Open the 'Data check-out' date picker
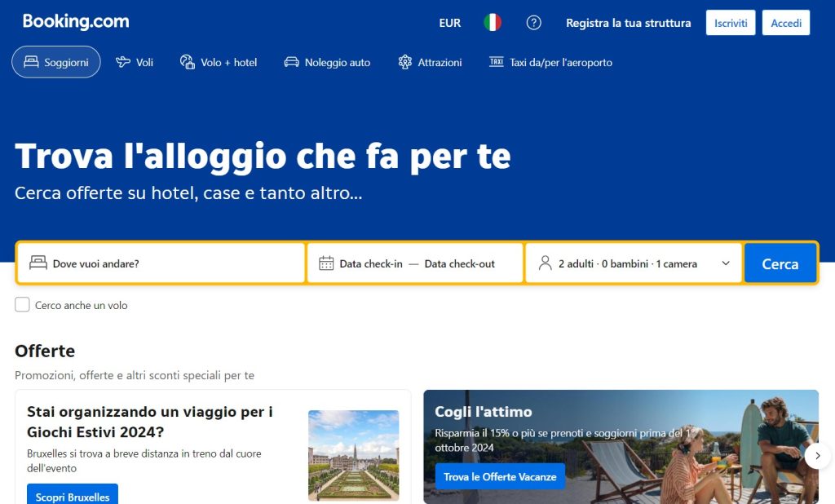This screenshot has width=835, height=504. [460, 263]
